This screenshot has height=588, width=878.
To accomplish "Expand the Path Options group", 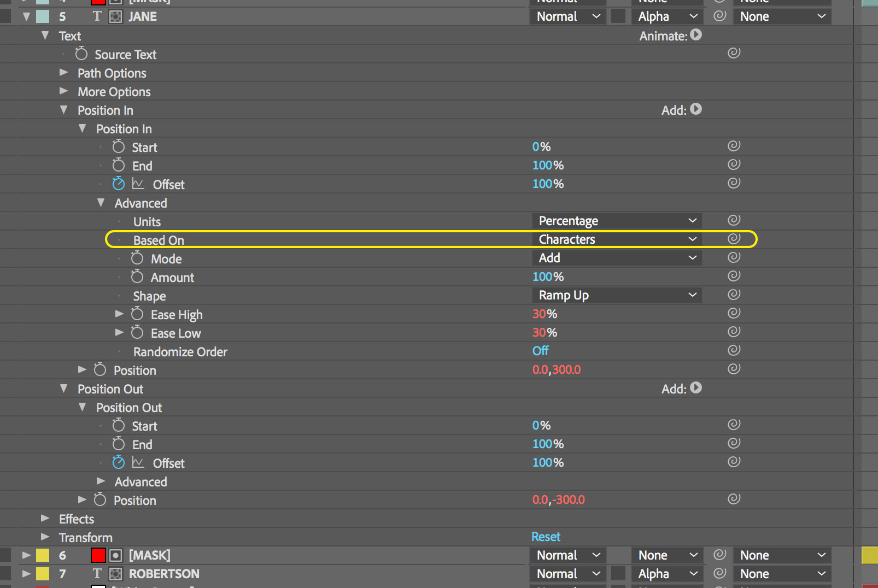I will [63, 73].
